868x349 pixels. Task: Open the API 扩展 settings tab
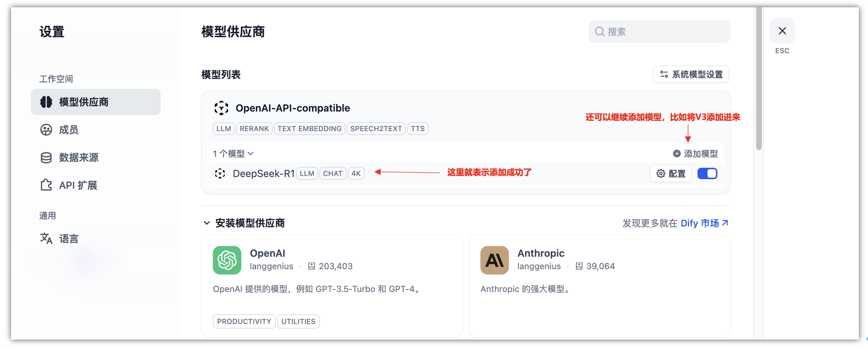78,185
